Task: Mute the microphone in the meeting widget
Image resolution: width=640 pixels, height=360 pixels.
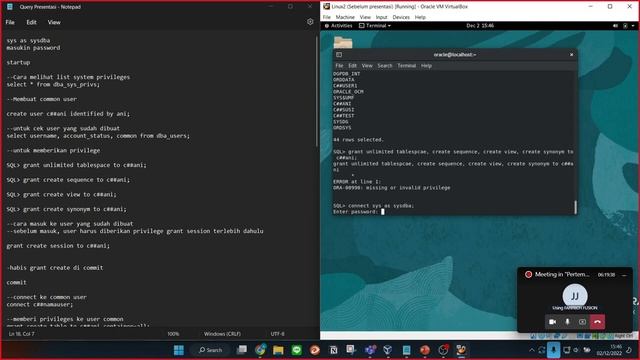Action: pyautogui.click(x=567, y=322)
